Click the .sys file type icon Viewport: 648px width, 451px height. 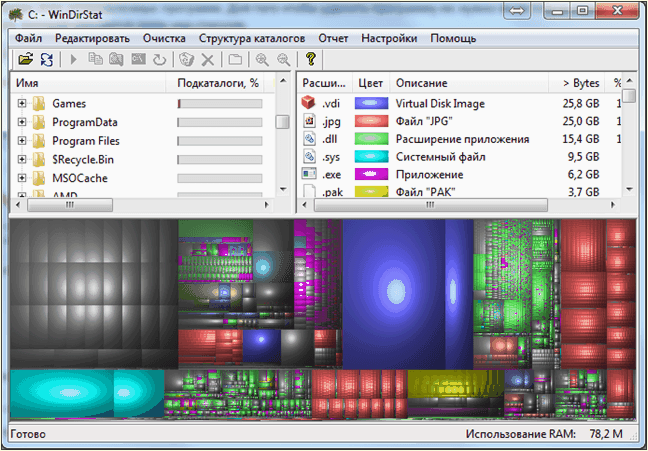[309, 157]
